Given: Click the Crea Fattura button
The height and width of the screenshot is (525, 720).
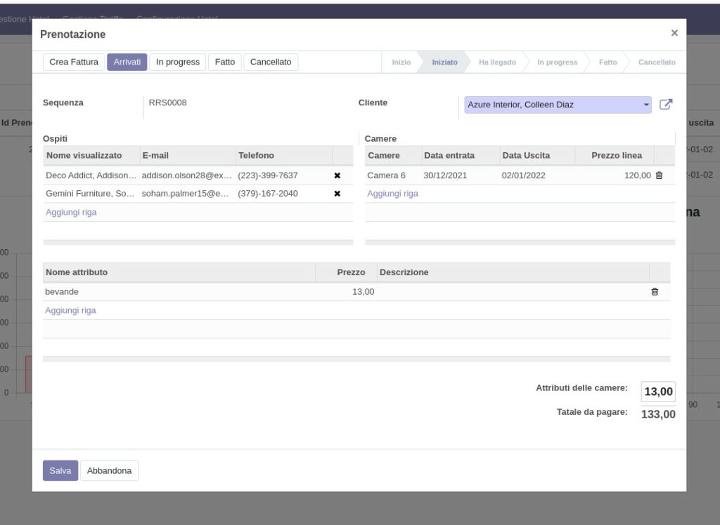Looking at the screenshot, I should [x=74, y=62].
